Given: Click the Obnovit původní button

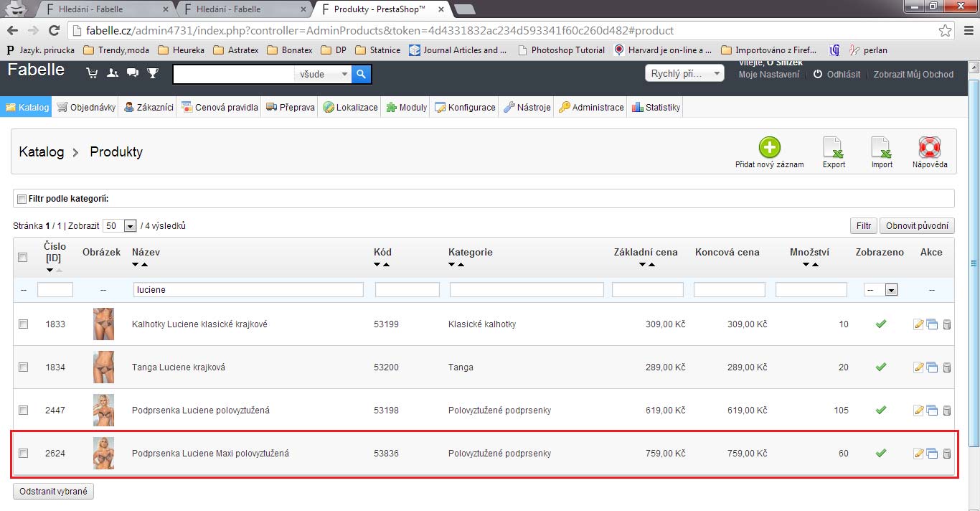Looking at the screenshot, I should (918, 225).
